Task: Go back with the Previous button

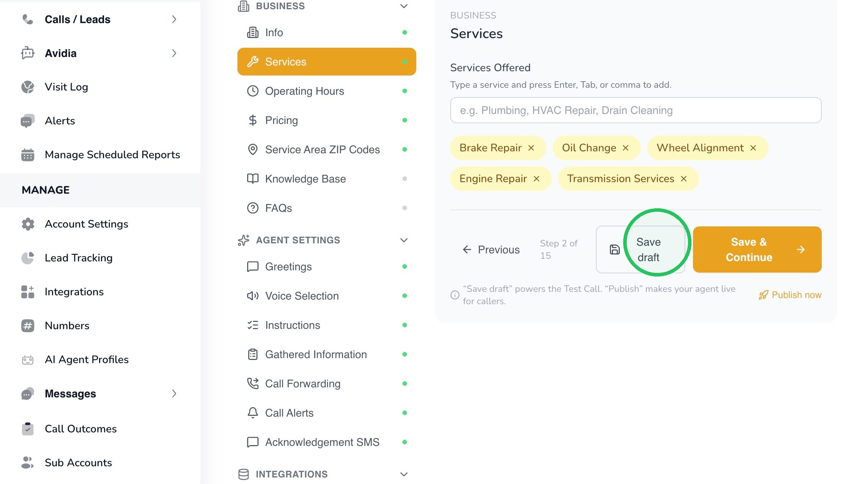Action: point(491,250)
